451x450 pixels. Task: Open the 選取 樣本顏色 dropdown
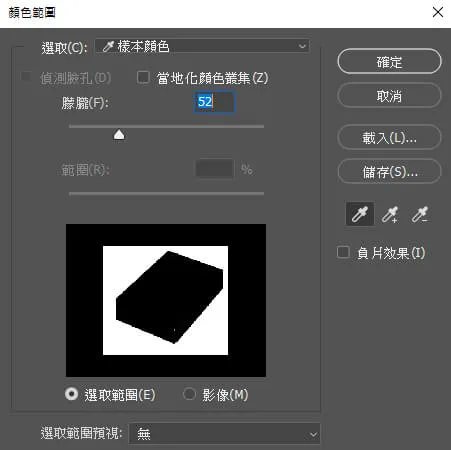202,46
